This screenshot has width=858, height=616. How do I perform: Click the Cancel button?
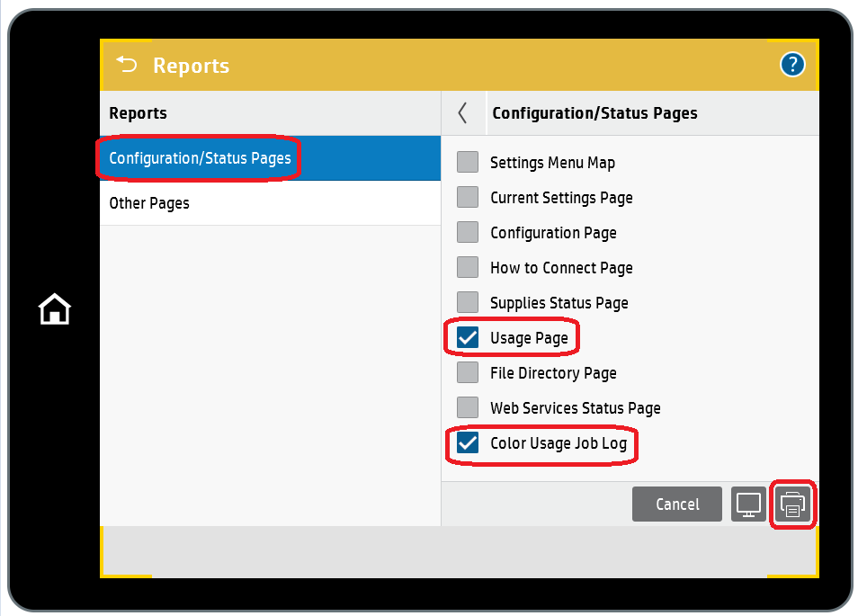[677, 504]
